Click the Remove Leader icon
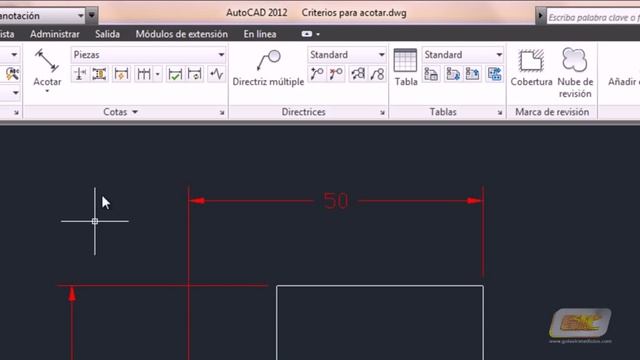Image resolution: width=640 pixels, height=360 pixels. [x=336, y=74]
